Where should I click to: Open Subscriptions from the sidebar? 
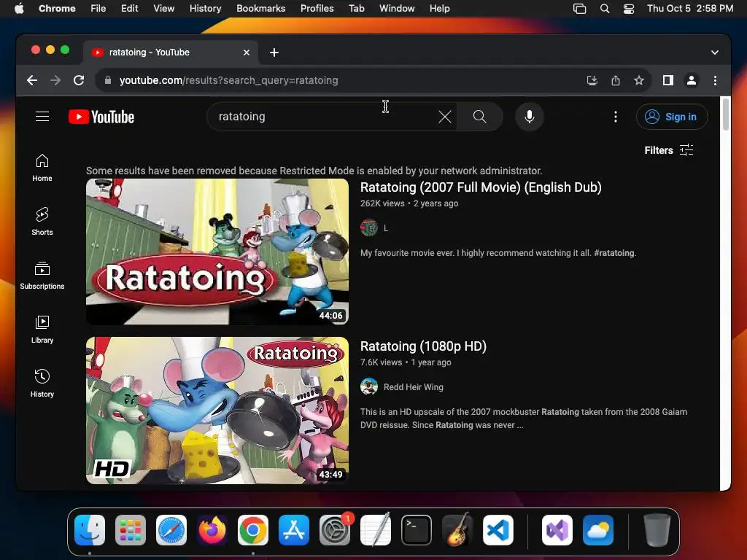42,275
